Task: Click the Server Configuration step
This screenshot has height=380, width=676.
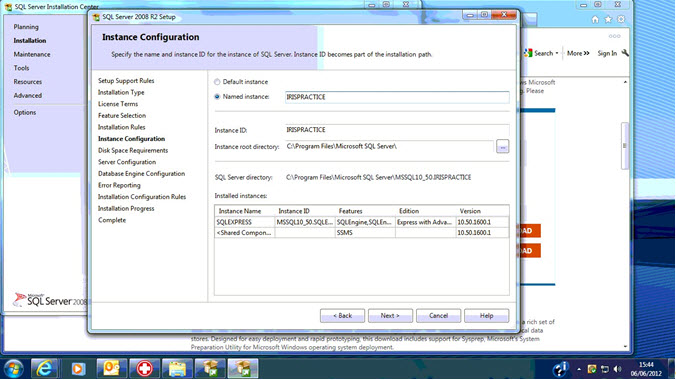Action: pyautogui.click(x=127, y=162)
